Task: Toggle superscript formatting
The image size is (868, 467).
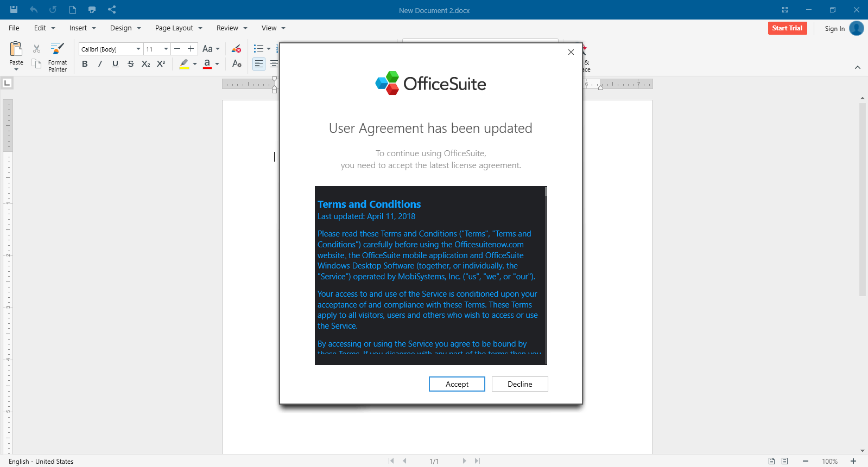Action: (x=161, y=63)
